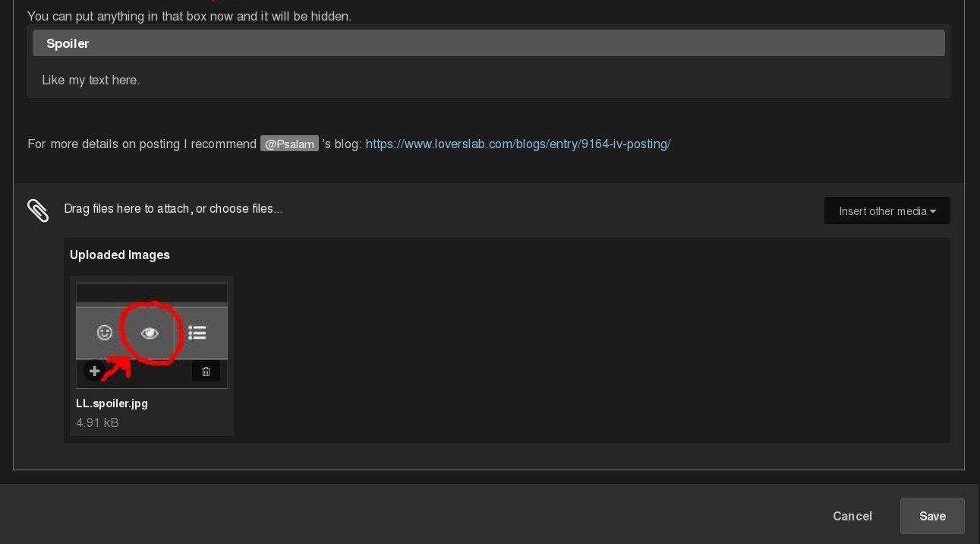The image size is (980, 544).
Task: Place cursor in 'Like my text here.'
Action: pyautogui.click(x=91, y=80)
